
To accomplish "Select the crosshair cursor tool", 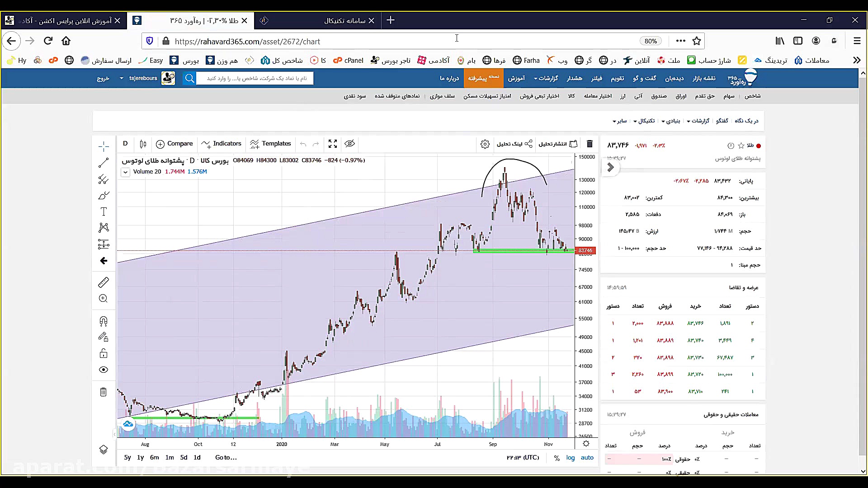I will 104,146.
